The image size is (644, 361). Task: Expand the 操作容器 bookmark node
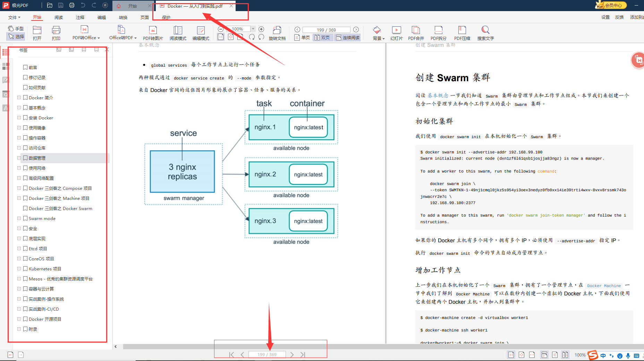click(19, 138)
